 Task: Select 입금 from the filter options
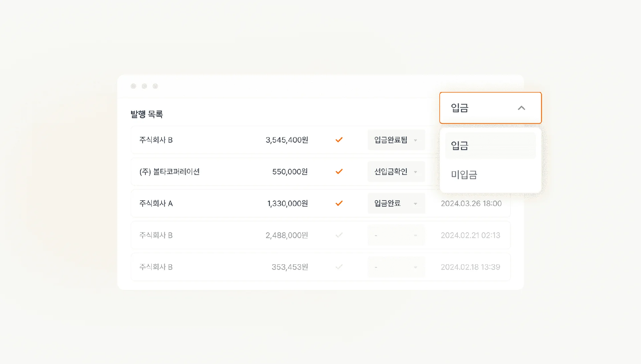pyautogui.click(x=490, y=146)
